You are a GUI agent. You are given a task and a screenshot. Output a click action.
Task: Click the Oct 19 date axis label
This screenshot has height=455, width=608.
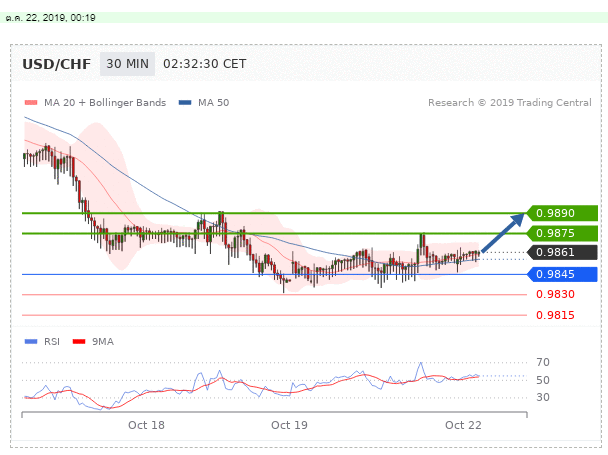[289, 425]
